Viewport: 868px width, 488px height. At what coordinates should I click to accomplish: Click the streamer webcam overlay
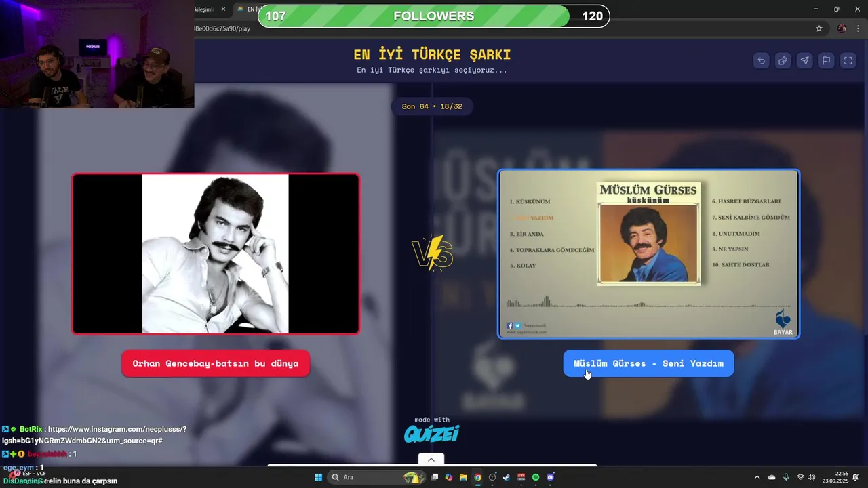tap(97, 54)
